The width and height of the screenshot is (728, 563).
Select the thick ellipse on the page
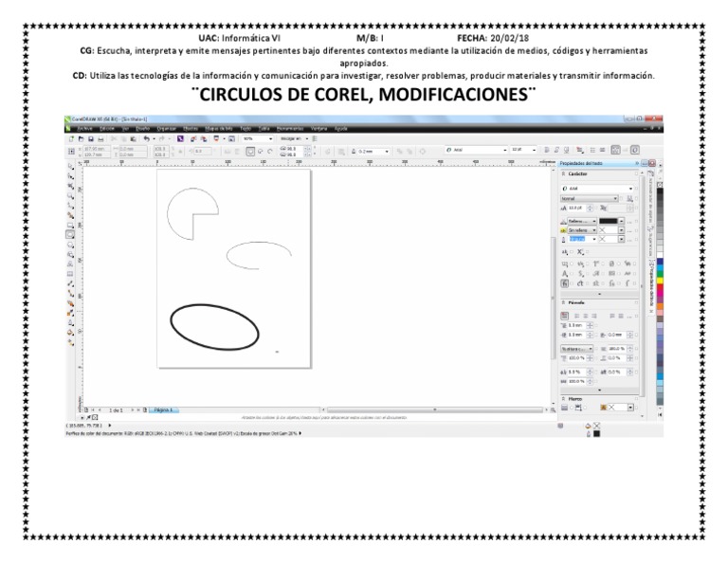pyautogui.click(x=214, y=327)
